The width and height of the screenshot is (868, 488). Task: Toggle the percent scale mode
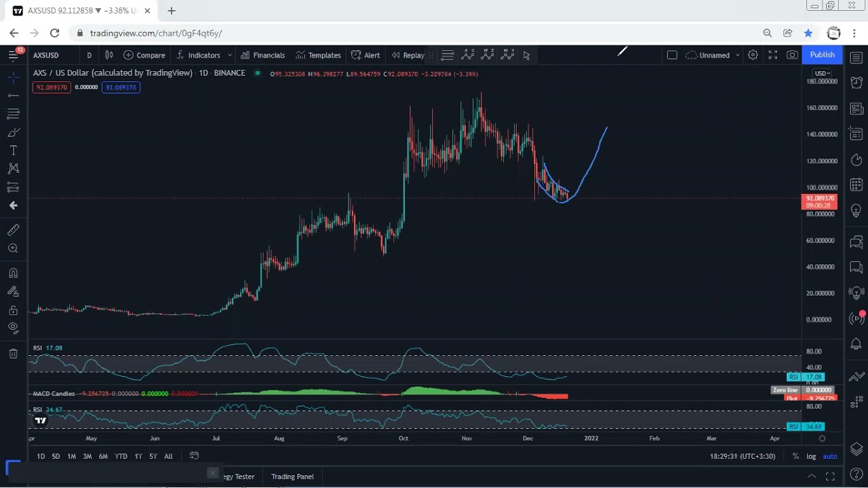pyautogui.click(x=795, y=456)
